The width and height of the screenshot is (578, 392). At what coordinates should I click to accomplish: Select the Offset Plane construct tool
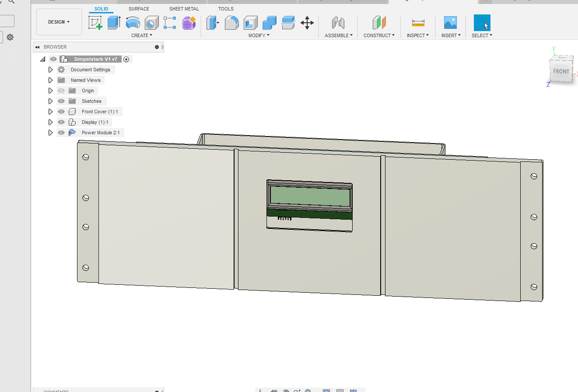point(379,23)
